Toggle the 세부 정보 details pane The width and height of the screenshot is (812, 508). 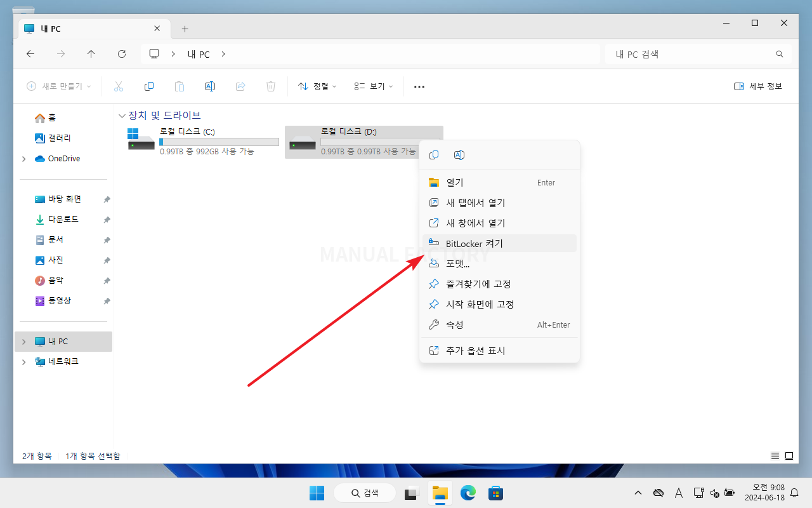coord(758,86)
